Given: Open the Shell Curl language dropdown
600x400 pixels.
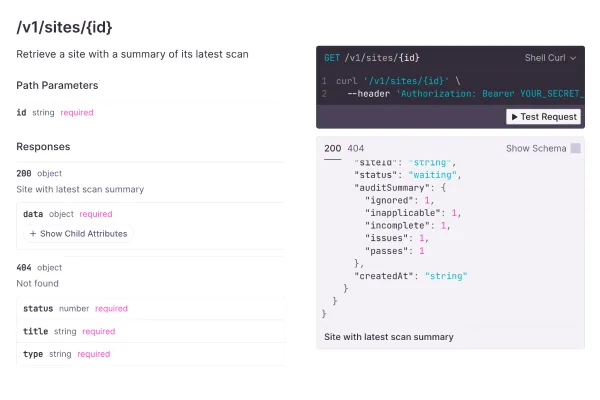Looking at the screenshot, I should (550, 58).
